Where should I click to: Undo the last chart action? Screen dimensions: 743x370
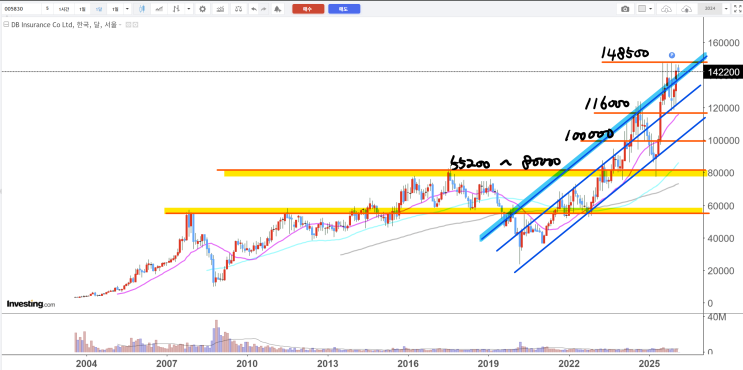(254, 9)
